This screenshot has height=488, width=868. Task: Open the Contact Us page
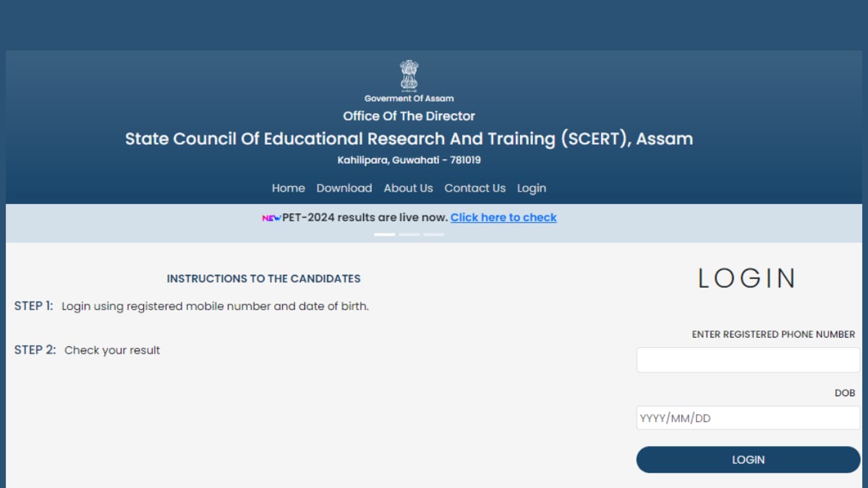(x=475, y=188)
